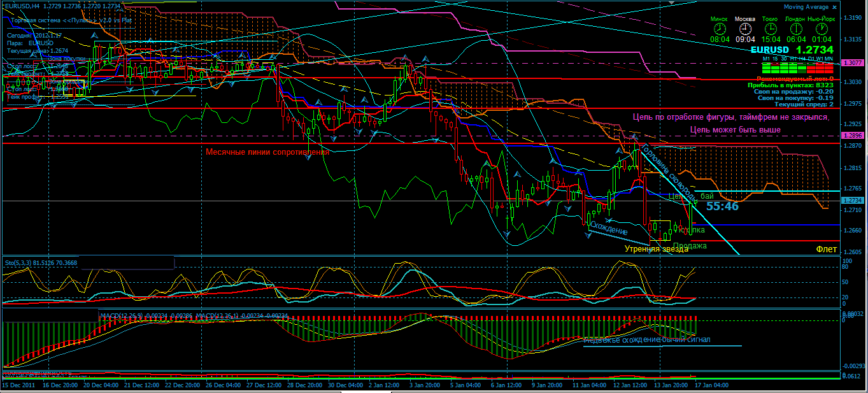This screenshot has width=868, height=393.
Task: Select the MN timeframe label
Action: pyautogui.click(x=829, y=59)
